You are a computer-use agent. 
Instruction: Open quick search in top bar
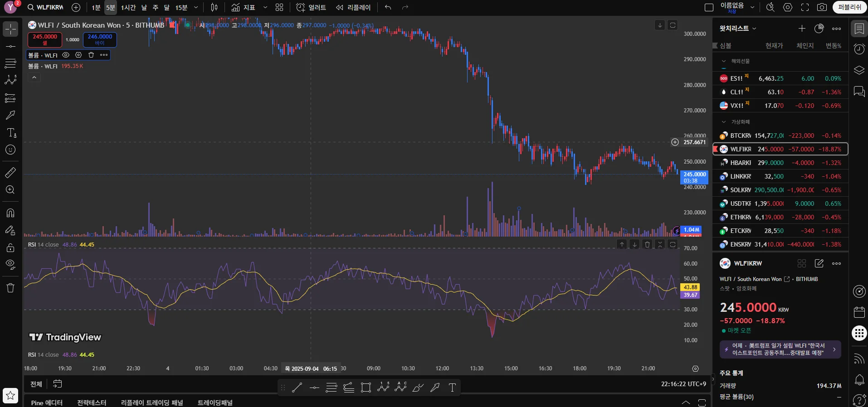pyautogui.click(x=770, y=7)
